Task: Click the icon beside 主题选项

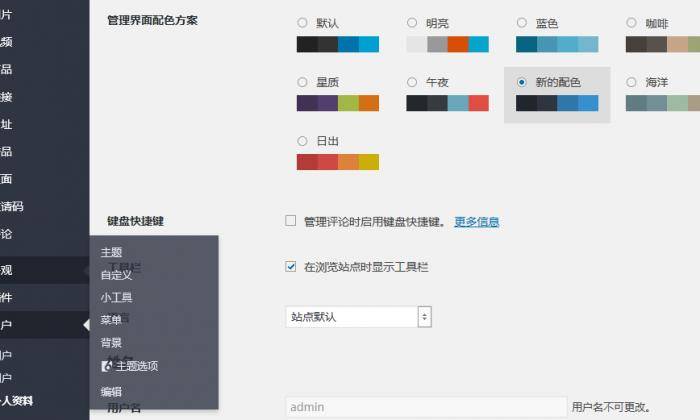Action: pos(107,366)
